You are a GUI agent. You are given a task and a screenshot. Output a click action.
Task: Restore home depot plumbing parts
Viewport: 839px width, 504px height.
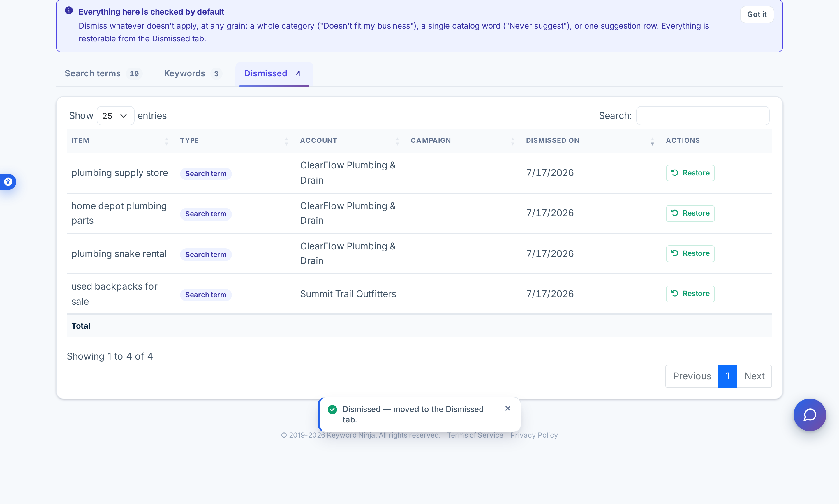coord(690,213)
